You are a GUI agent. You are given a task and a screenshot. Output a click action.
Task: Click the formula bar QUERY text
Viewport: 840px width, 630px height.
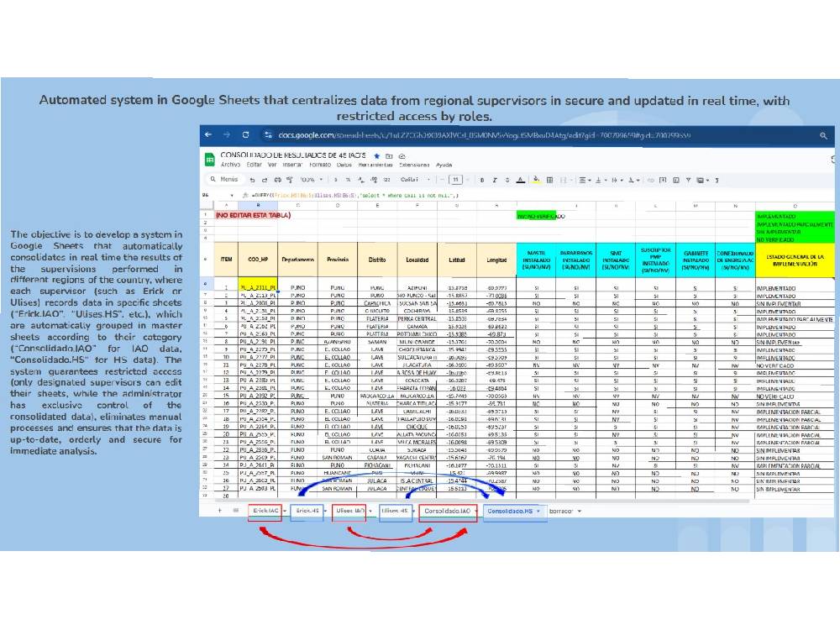354,195
